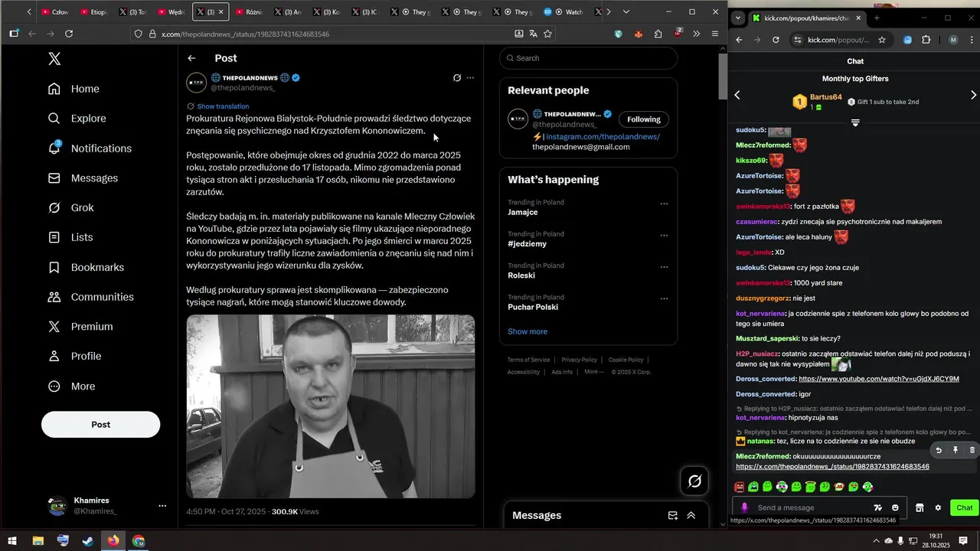Click Show more under What's happening

point(528,331)
